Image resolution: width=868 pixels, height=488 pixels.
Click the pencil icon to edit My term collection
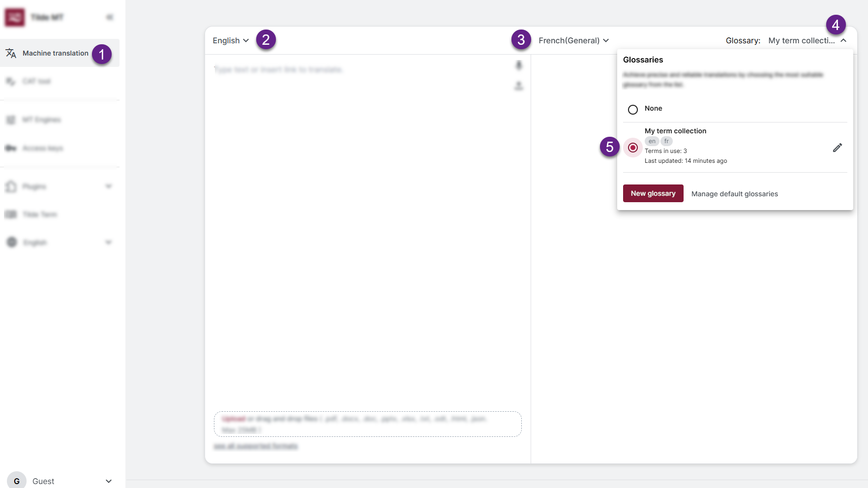point(837,148)
